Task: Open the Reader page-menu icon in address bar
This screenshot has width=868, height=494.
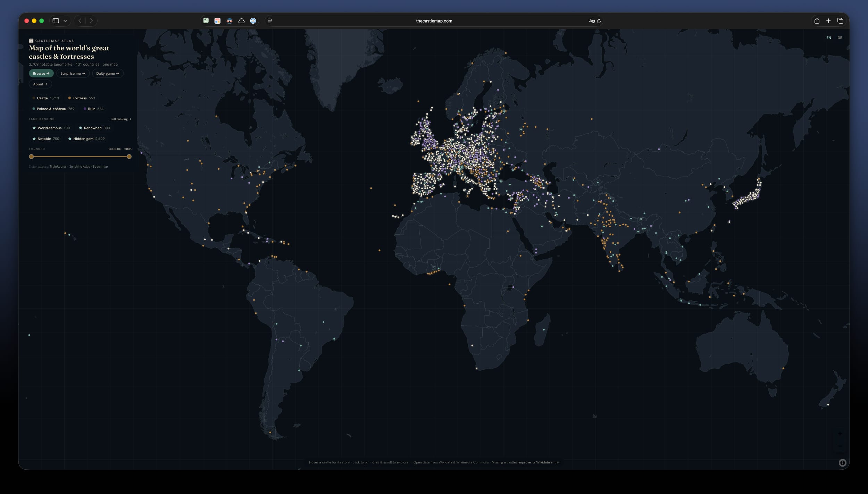Action: [270, 21]
